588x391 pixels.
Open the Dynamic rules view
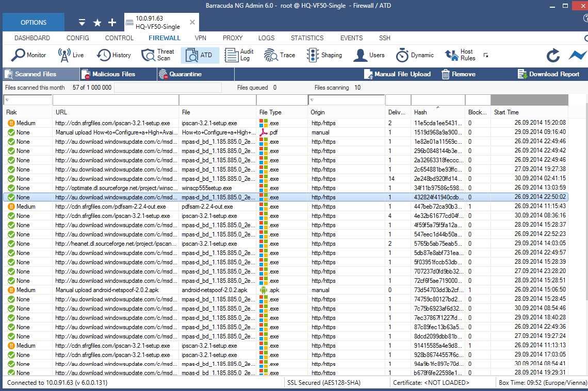pos(415,55)
